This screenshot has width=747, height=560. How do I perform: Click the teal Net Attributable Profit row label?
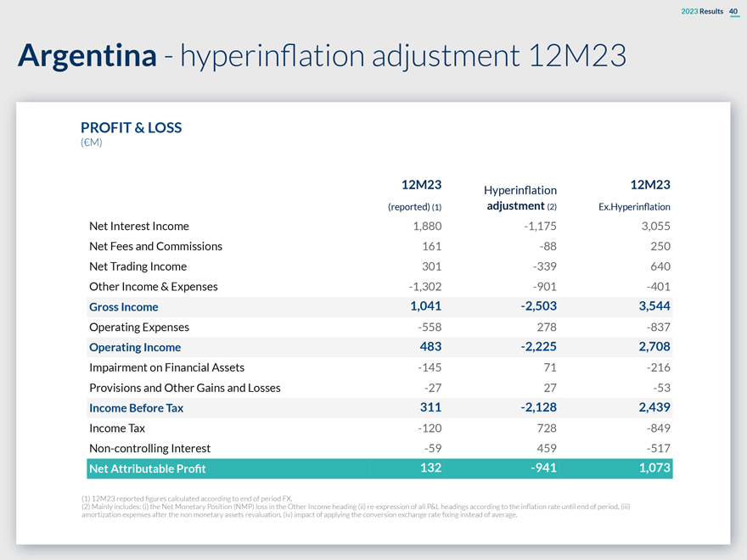pos(147,468)
